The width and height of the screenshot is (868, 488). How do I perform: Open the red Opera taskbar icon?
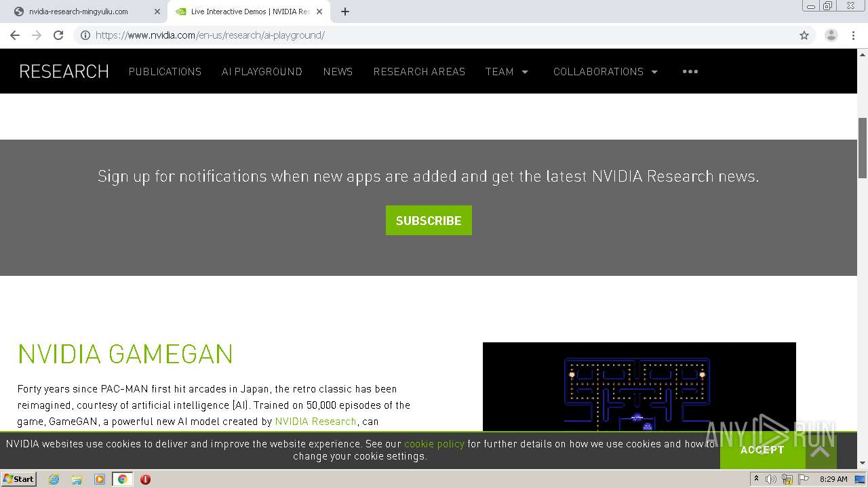click(145, 479)
